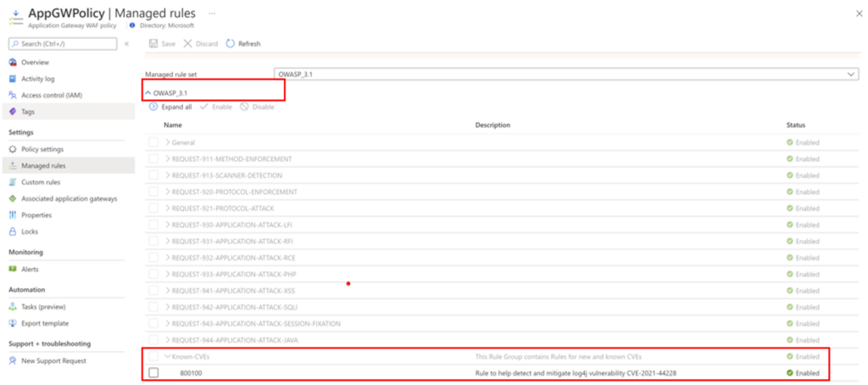
Task: Click the Managed rules icon
Action: point(13,165)
